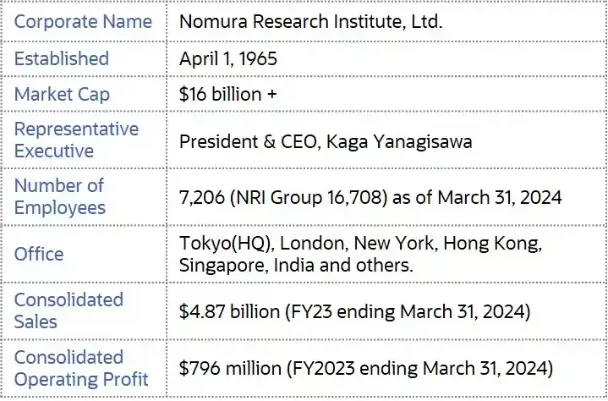Click the Established row label
The width and height of the screenshot is (608, 401).
pyautogui.click(x=59, y=58)
